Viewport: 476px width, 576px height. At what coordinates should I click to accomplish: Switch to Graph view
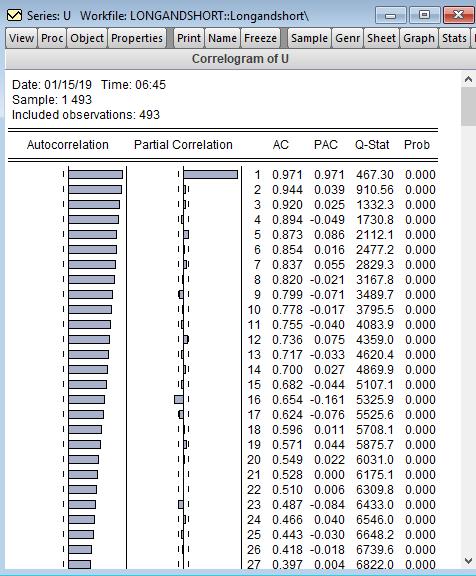pyautogui.click(x=419, y=38)
